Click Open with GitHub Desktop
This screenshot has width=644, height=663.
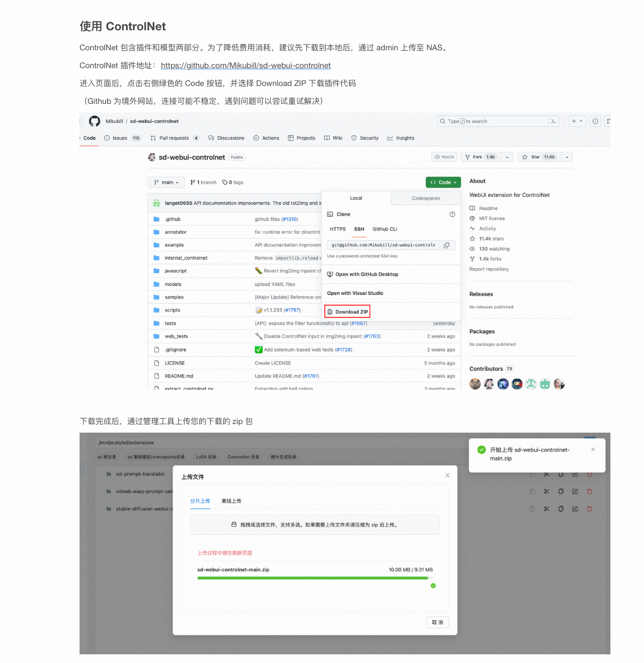tap(363, 274)
